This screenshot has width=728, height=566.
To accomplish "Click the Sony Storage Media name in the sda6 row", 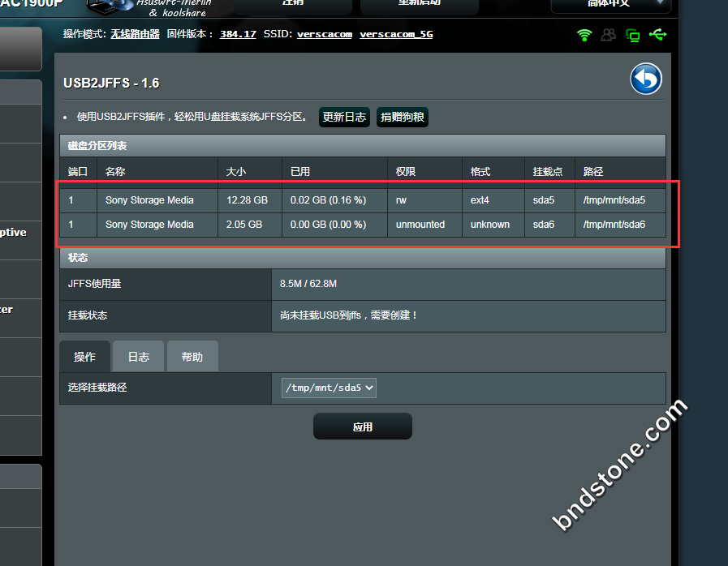I will (x=149, y=225).
